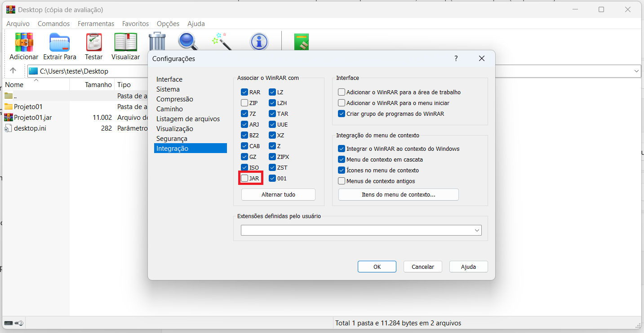Uncheck 'Criar grupo de programas do WinRAR'
The image size is (644, 333).
[x=342, y=114]
